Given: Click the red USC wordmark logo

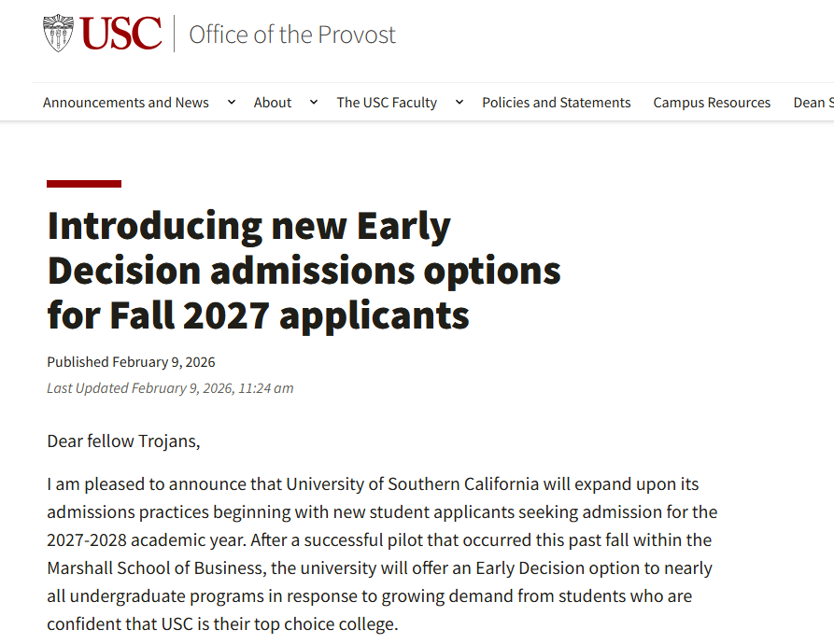Looking at the screenshot, I should pos(120,34).
